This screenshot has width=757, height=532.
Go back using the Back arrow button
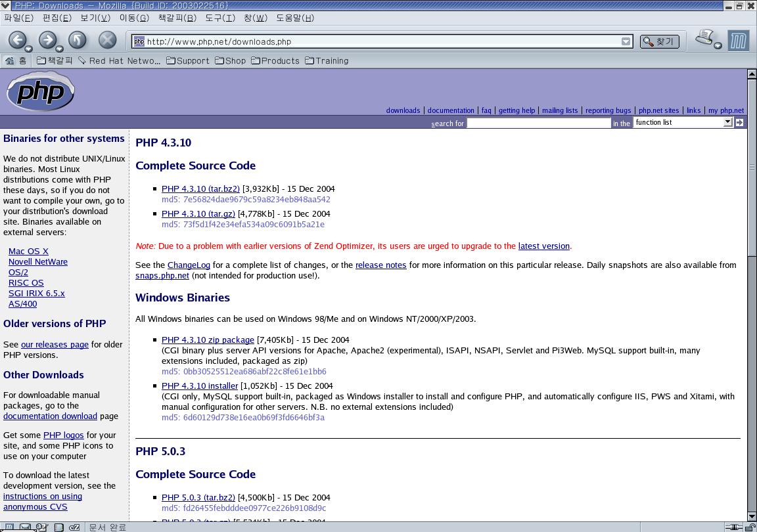tap(17, 40)
